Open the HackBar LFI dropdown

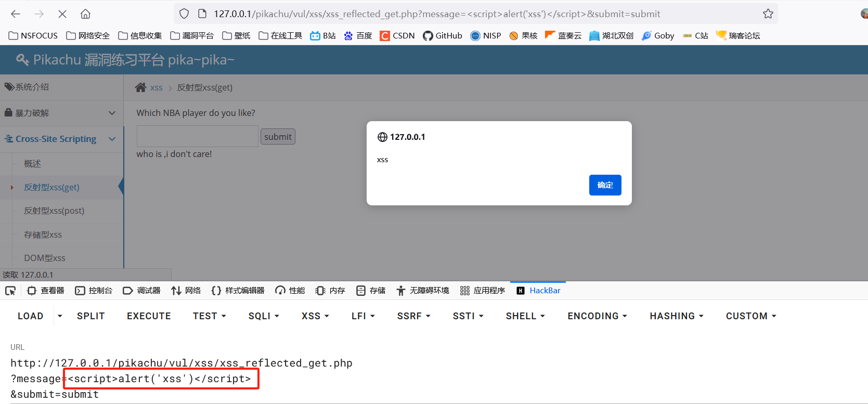coord(363,316)
